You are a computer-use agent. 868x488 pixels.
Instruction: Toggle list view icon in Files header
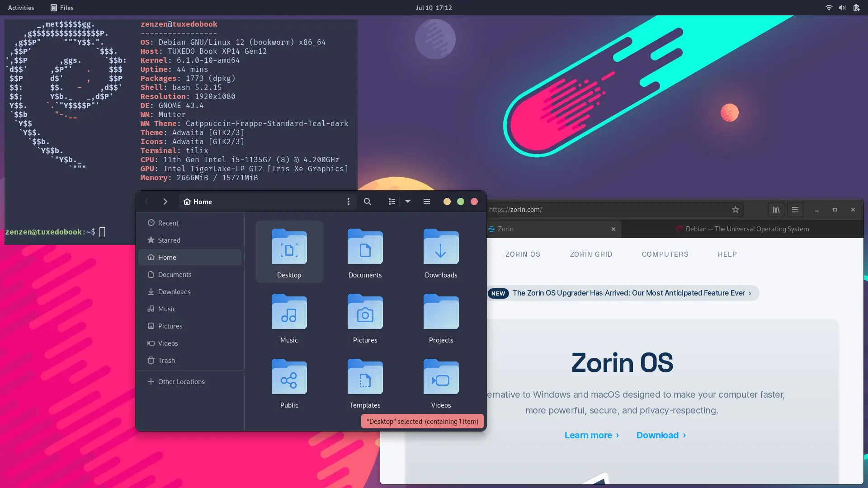(392, 202)
